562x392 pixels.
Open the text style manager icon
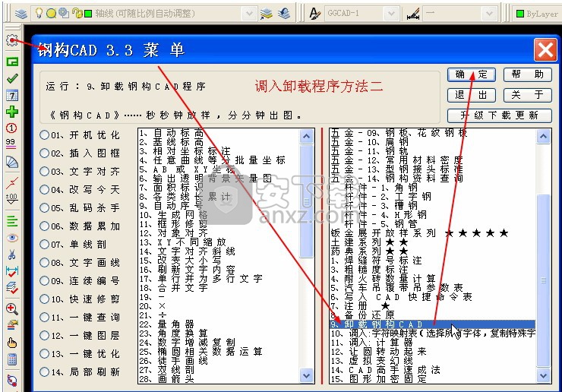314,14
